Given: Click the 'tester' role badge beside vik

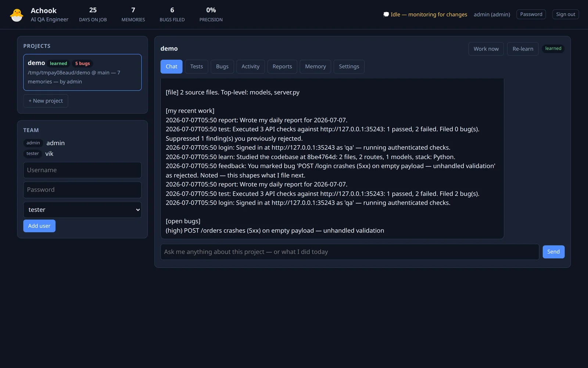Looking at the screenshot, I should point(33,153).
